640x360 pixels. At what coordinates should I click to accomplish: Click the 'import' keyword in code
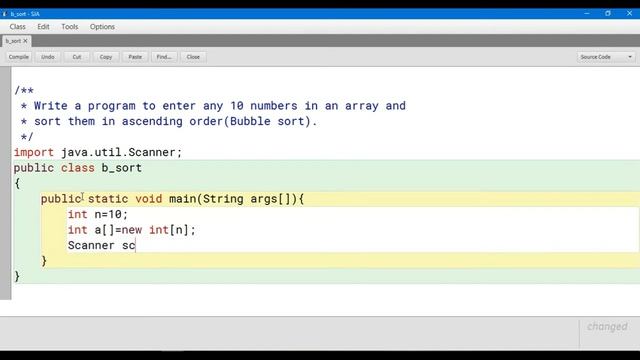click(x=33, y=152)
